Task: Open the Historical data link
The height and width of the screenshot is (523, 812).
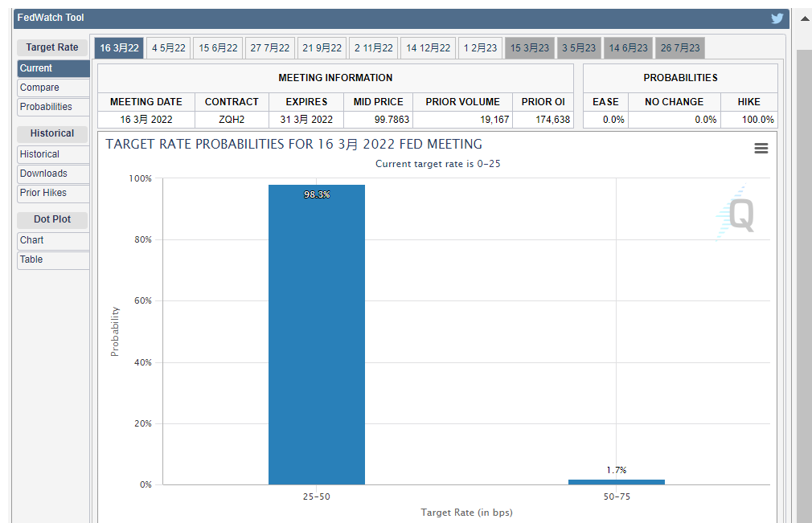Action: click(x=53, y=154)
